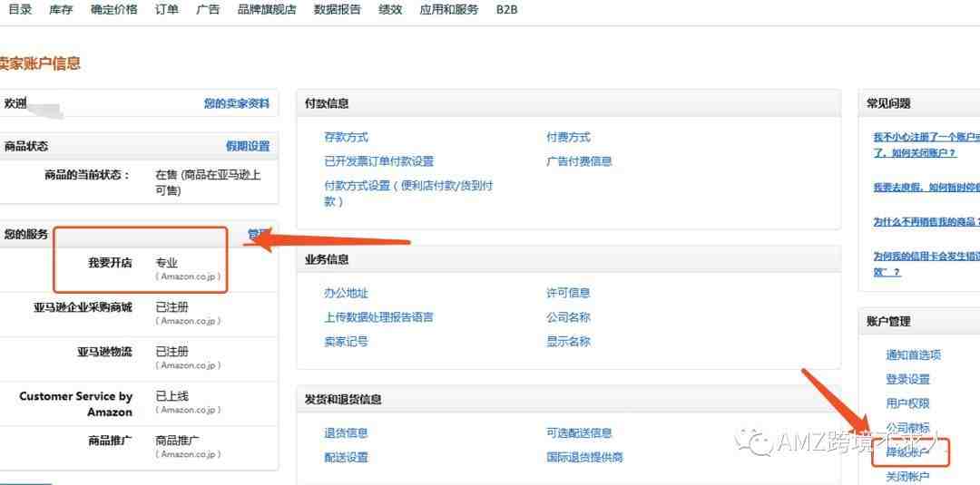Open 您的卖家资料 link

click(237, 103)
